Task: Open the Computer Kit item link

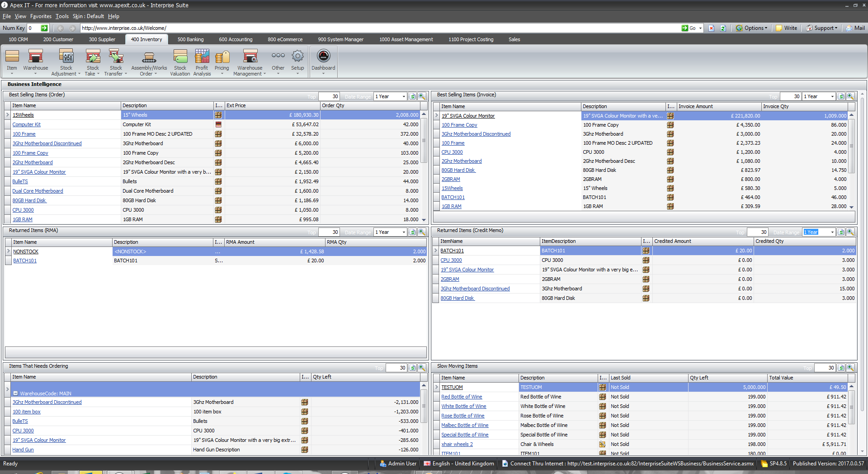Action: tap(26, 124)
